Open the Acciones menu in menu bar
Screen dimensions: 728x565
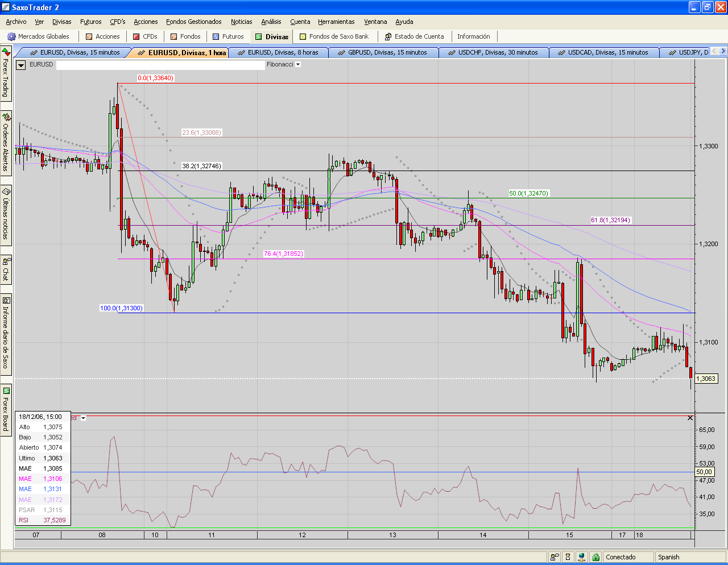pyautogui.click(x=146, y=22)
